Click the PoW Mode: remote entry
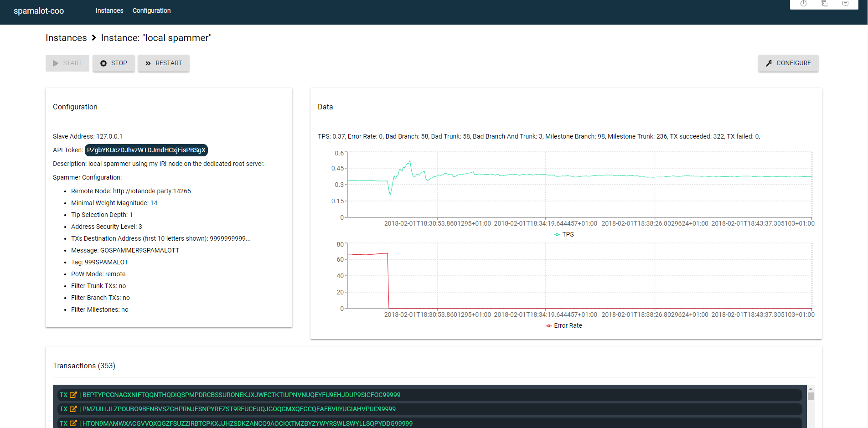Image resolution: width=868 pixels, height=428 pixels. coord(98,274)
